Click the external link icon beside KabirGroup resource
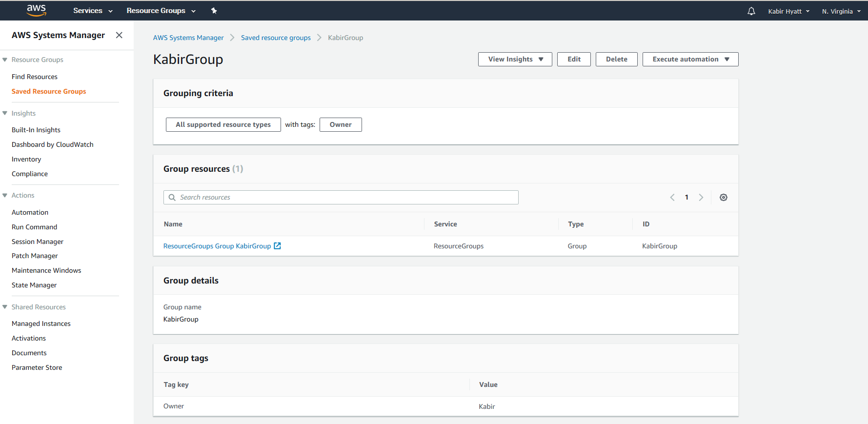 click(x=277, y=246)
